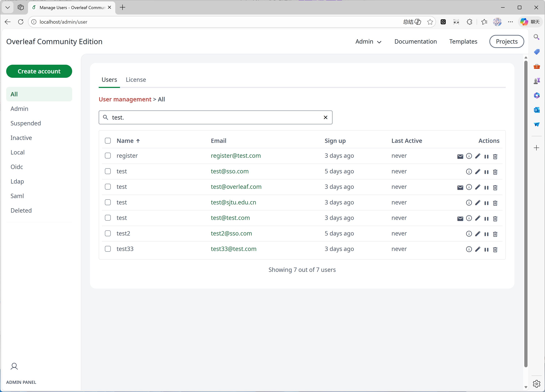Click the Create account button
This screenshot has height=392, width=545.
click(x=39, y=71)
